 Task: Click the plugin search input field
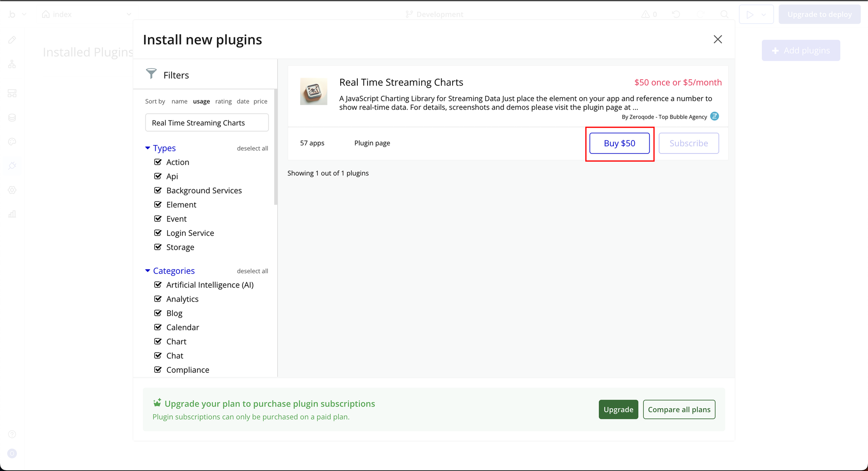tap(207, 123)
